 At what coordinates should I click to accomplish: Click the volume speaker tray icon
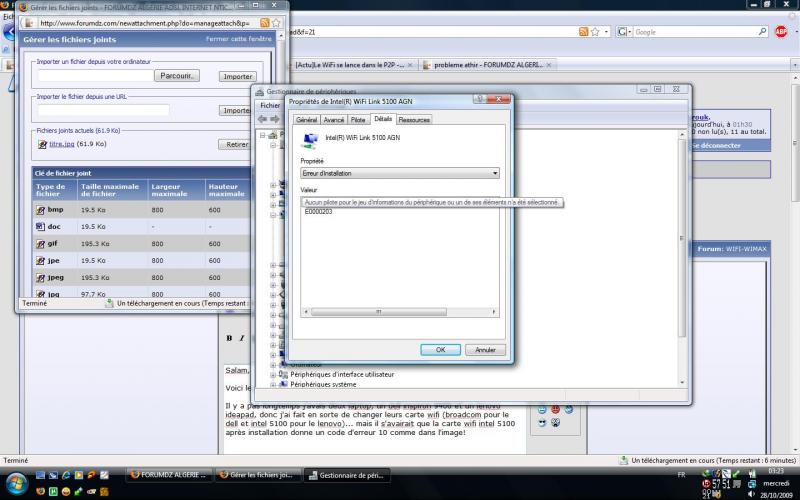tap(751, 494)
